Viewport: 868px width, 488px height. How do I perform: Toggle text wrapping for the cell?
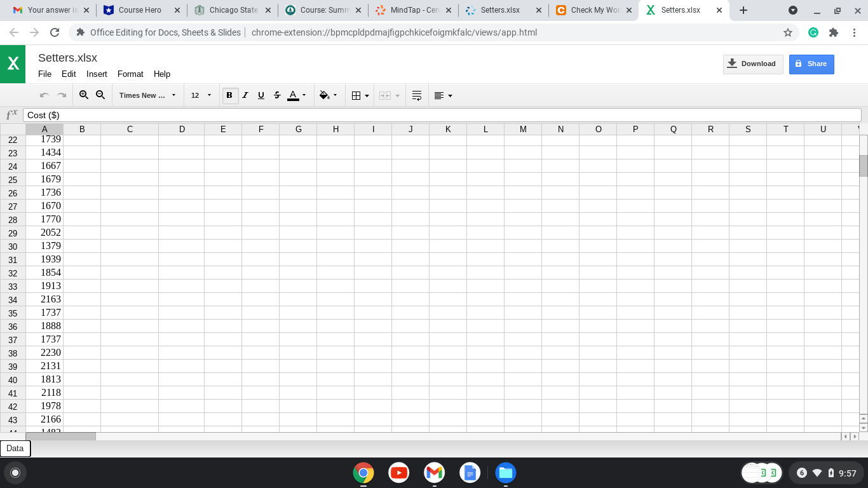point(417,95)
